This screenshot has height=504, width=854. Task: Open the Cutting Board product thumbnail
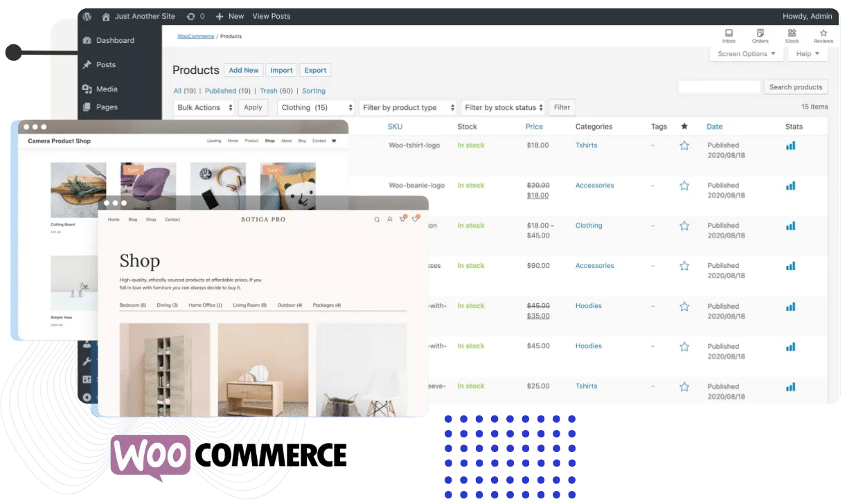(x=78, y=190)
